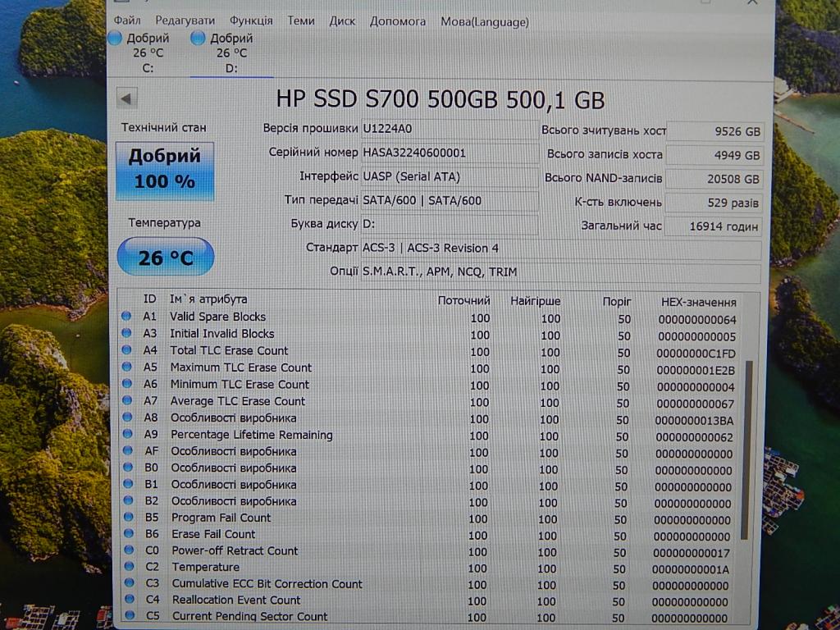Click status icon of A3 Initial Invalid Blocks
This screenshot has width=840, height=630.
(x=126, y=333)
